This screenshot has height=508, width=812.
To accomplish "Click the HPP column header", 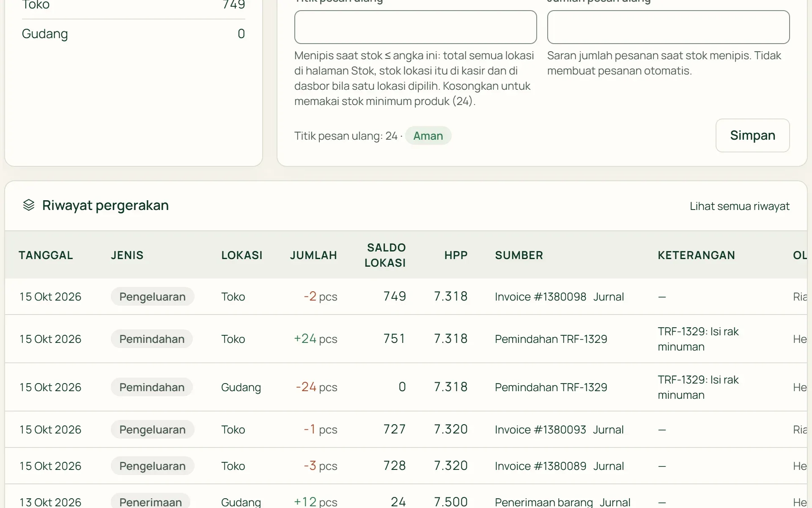I will click(x=456, y=255).
